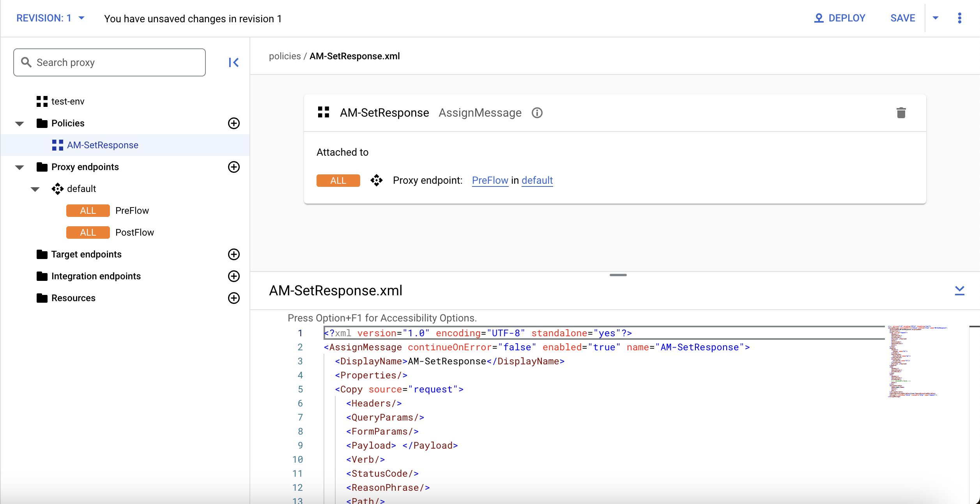
Task: Open the dropdown arrow next to Save
Action: (935, 18)
